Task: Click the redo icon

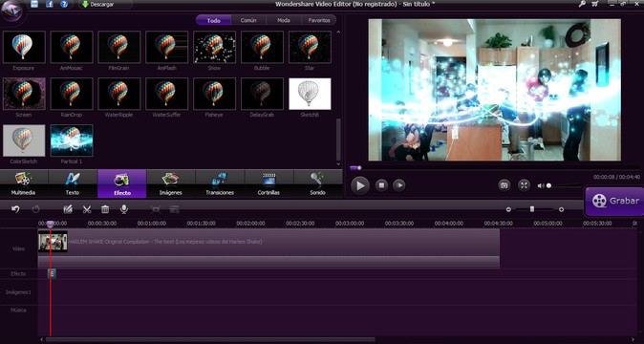Action: pos(35,209)
